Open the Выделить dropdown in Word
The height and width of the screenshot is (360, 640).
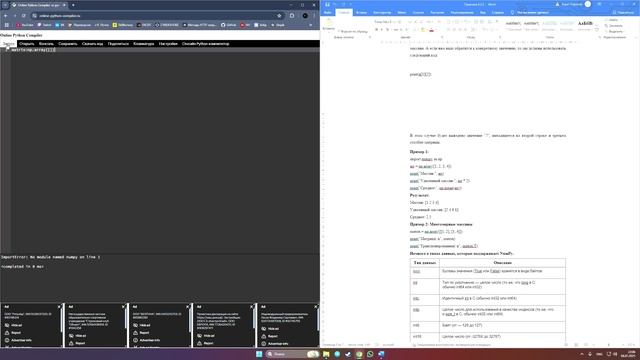(614, 31)
